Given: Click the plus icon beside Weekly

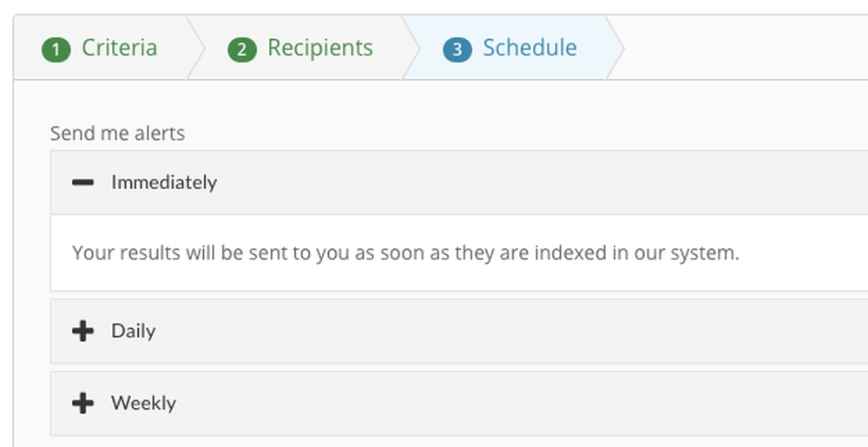Looking at the screenshot, I should point(82,403).
